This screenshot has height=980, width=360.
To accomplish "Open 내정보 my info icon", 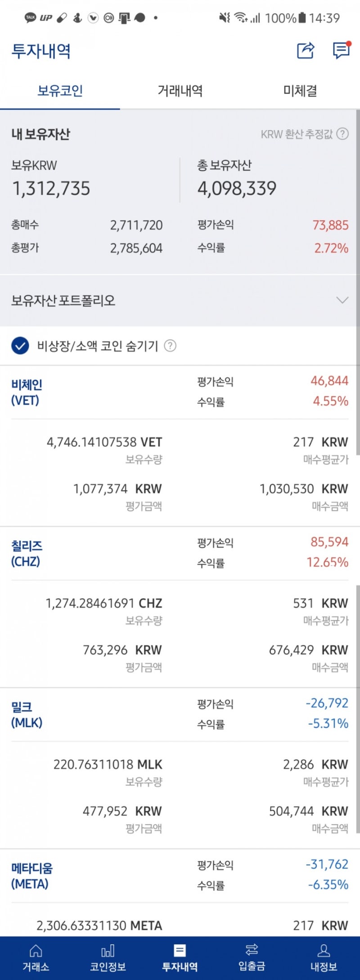I will point(324,957).
